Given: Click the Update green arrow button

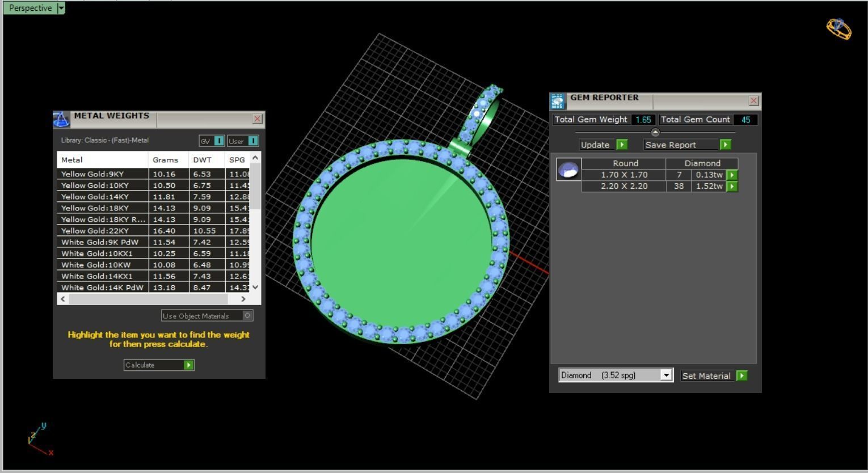Looking at the screenshot, I should click(622, 145).
